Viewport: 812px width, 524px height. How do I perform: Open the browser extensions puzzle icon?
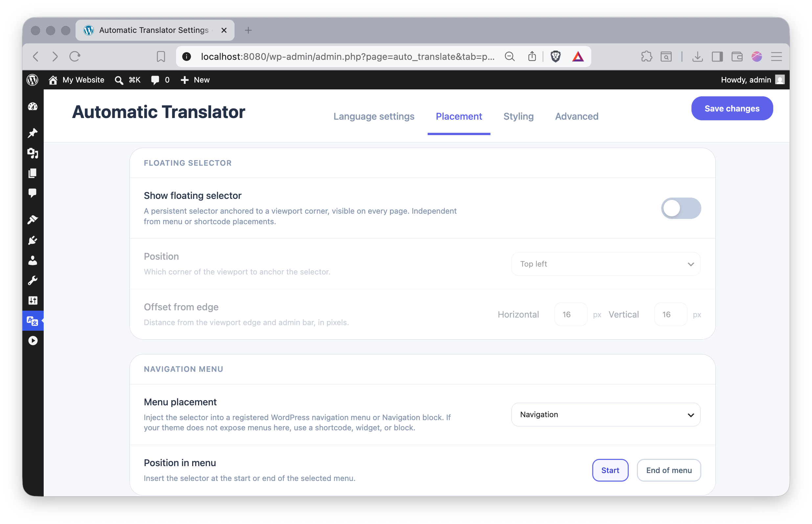tap(646, 57)
